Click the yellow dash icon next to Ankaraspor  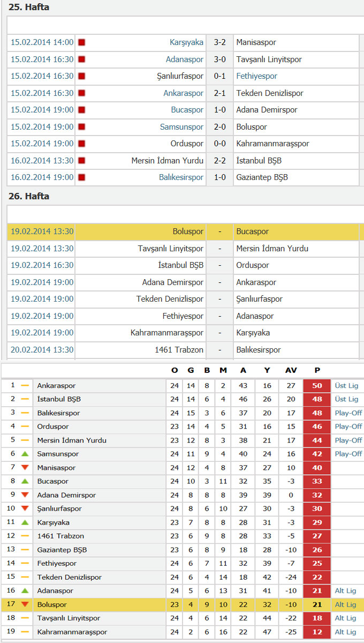[x=25, y=386]
